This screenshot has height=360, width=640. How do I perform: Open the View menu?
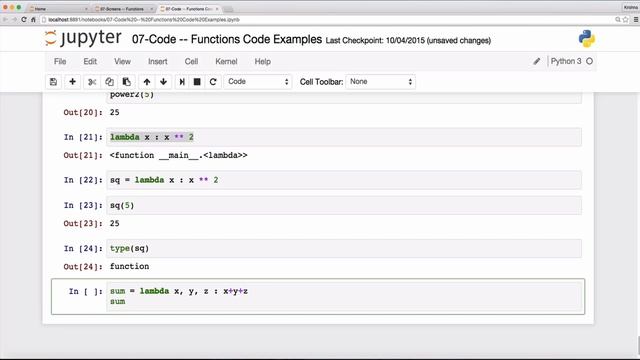tap(122, 61)
